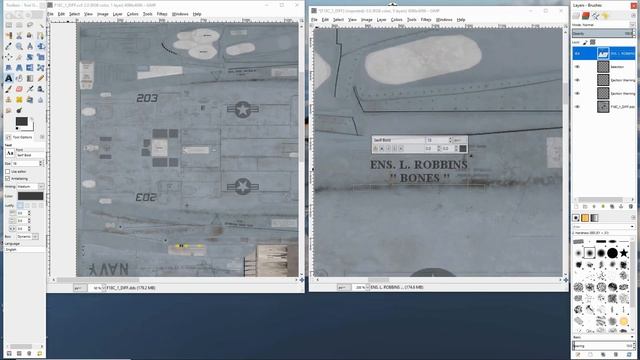
Task: Toggle the Antialiasing checkbox
Action: [x=8, y=178]
